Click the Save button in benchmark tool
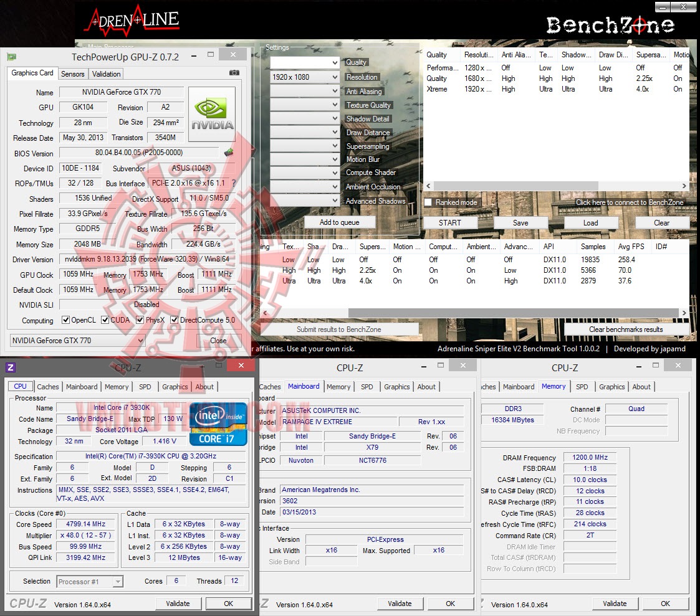700x616 pixels. click(x=520, y=222)
